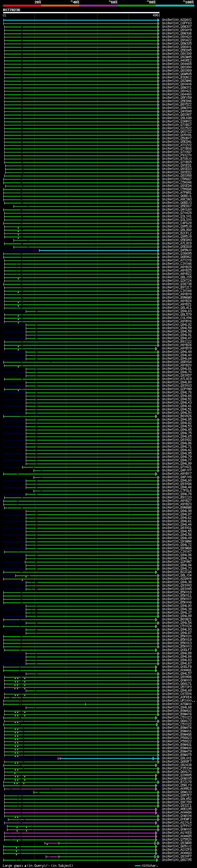Screen dimensions: 197x868
Task: Click the end position number 496
Action: pyautogui.click(x=155, y=15)
